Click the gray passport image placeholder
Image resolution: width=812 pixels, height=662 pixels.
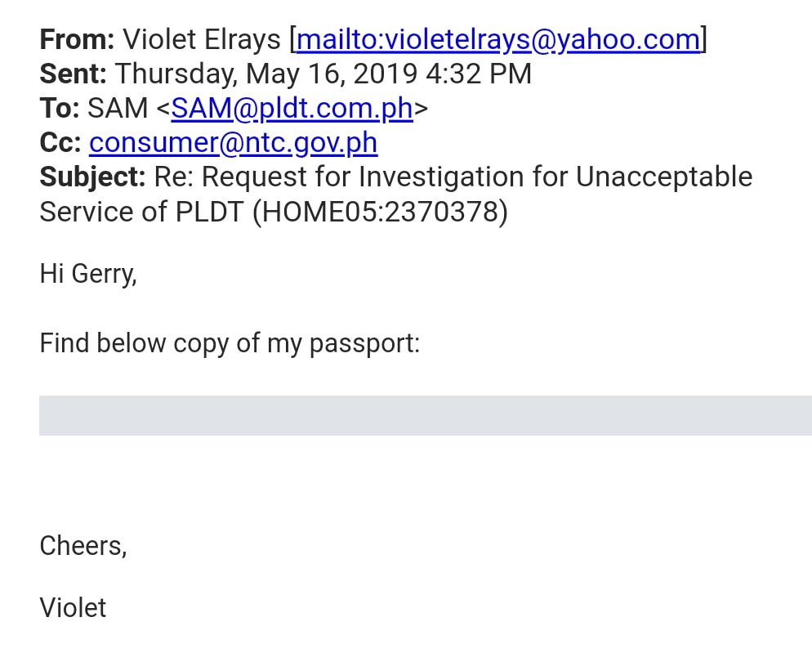(x=425, y=415)
